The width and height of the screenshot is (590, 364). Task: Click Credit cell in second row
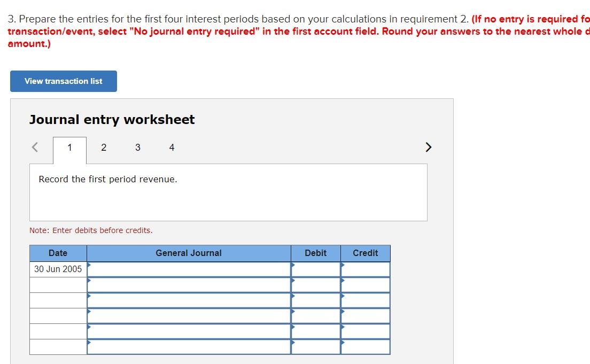point(366,285)
